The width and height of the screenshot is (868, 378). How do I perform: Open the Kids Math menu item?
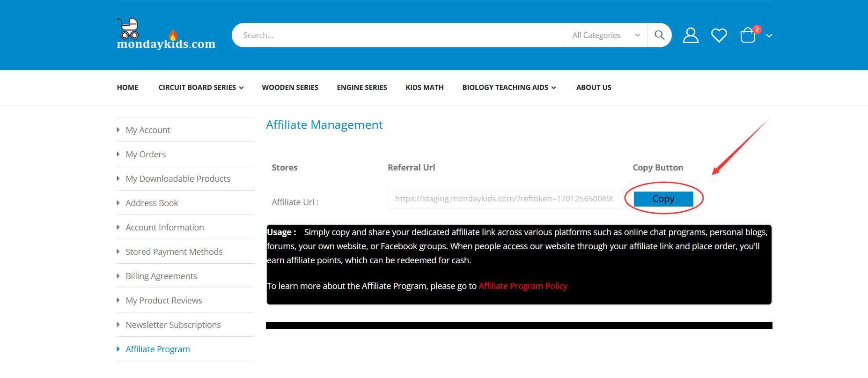click(424, 88)
